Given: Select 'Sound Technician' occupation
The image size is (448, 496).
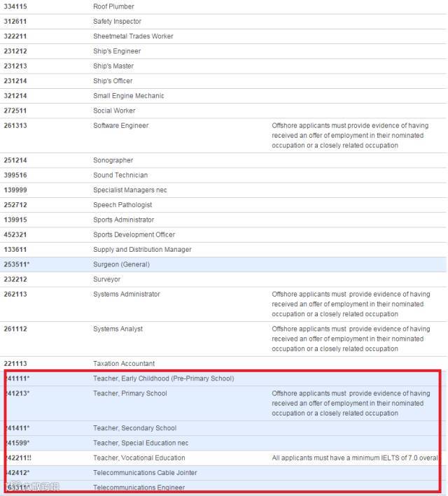Looking at the screenshot, I should [x=120, y=175].
